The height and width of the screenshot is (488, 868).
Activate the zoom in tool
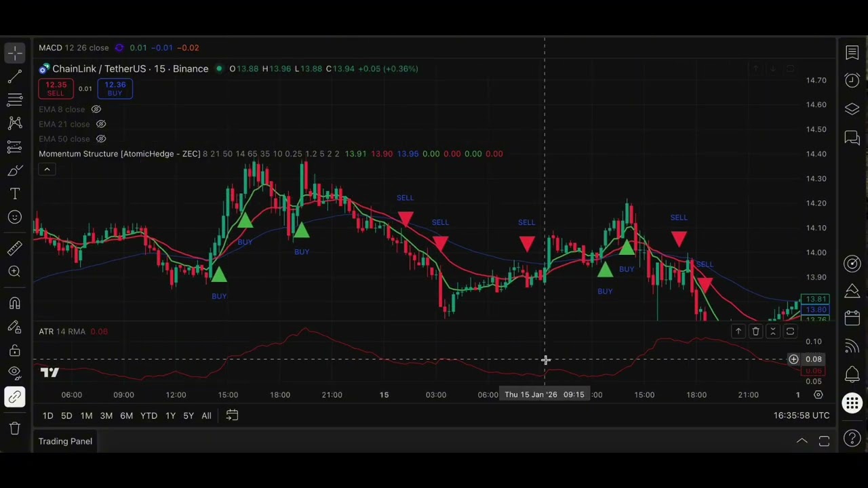point(15,271)
